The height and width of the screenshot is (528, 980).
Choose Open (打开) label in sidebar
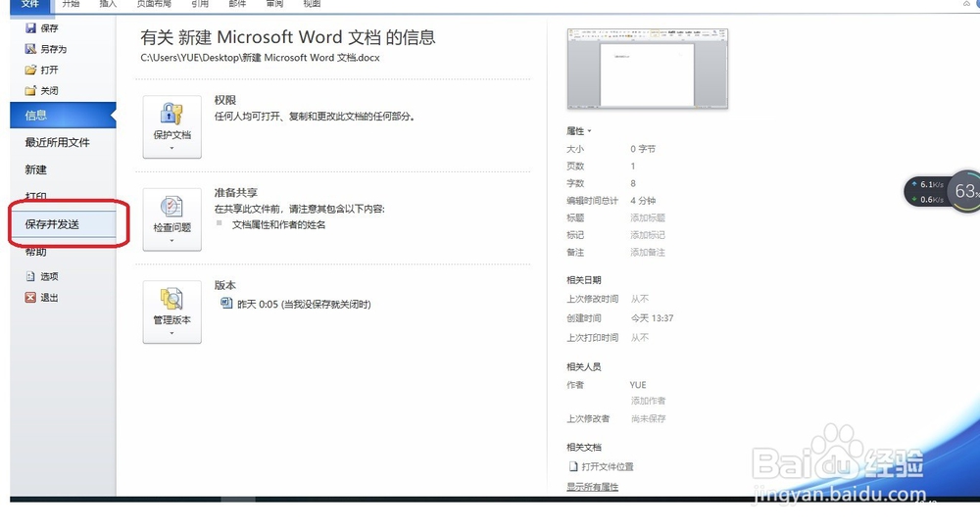tap(49, 70)
